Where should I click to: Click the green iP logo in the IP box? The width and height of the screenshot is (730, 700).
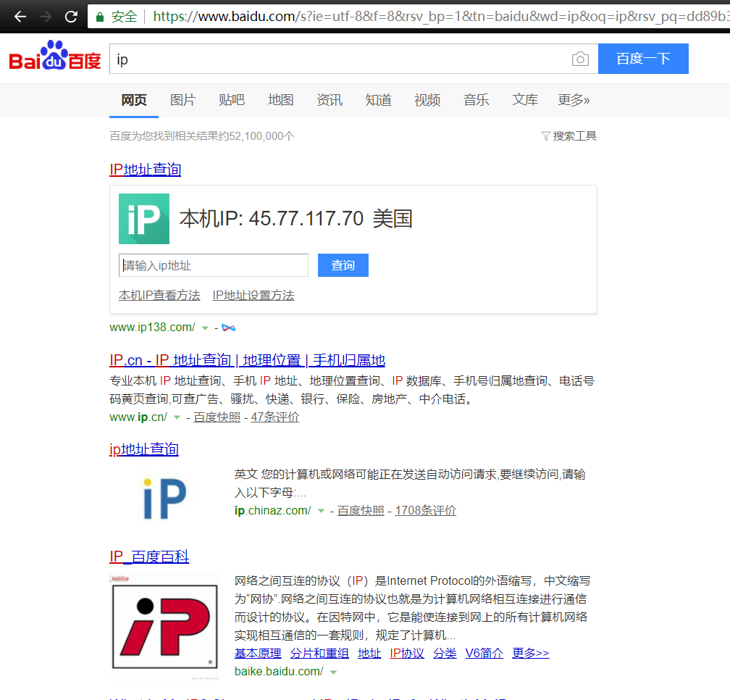pyautogui.click(x=144, y=219)
